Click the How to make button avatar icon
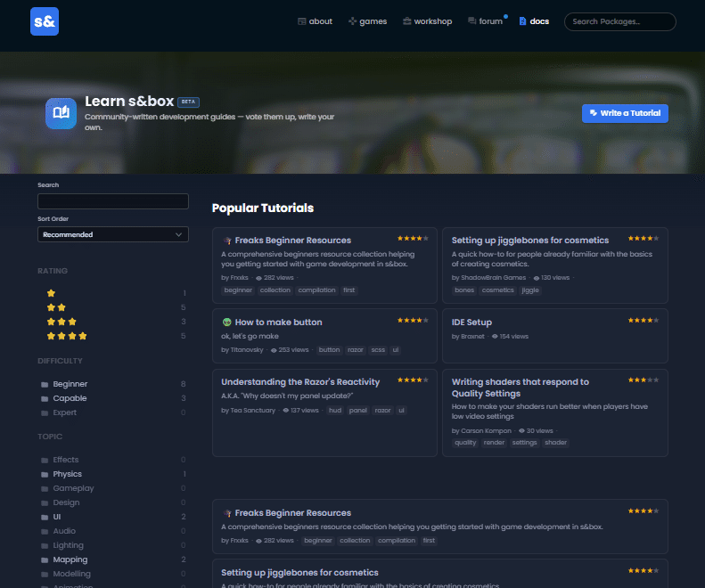The width and height of the screenshot is (705, 588). [227, 322]
